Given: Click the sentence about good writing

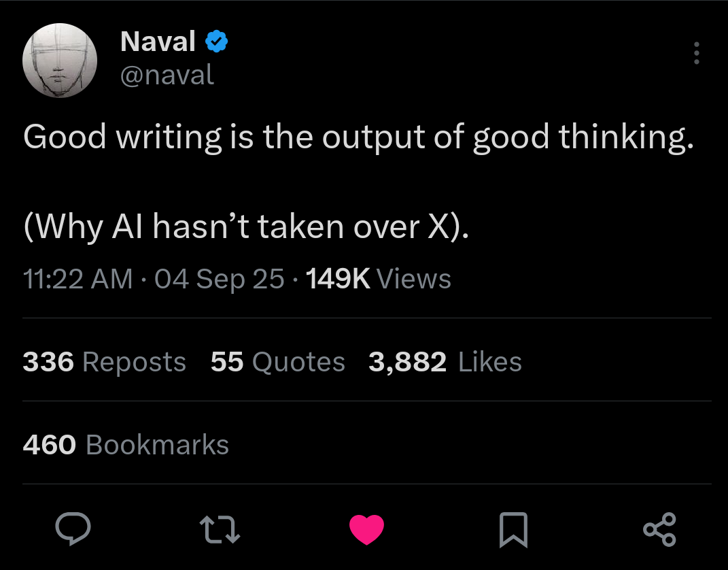Looking at the screenshot, I should point(359,137).
